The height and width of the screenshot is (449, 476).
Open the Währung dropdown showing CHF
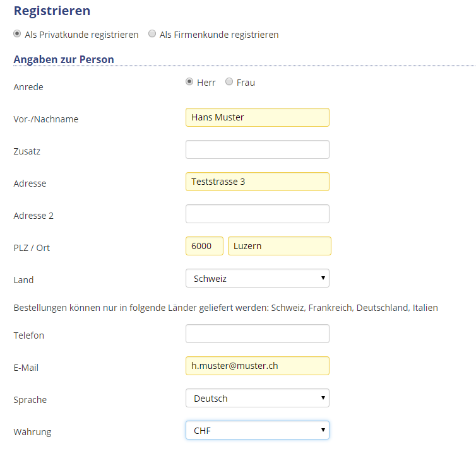click(258, 430)
